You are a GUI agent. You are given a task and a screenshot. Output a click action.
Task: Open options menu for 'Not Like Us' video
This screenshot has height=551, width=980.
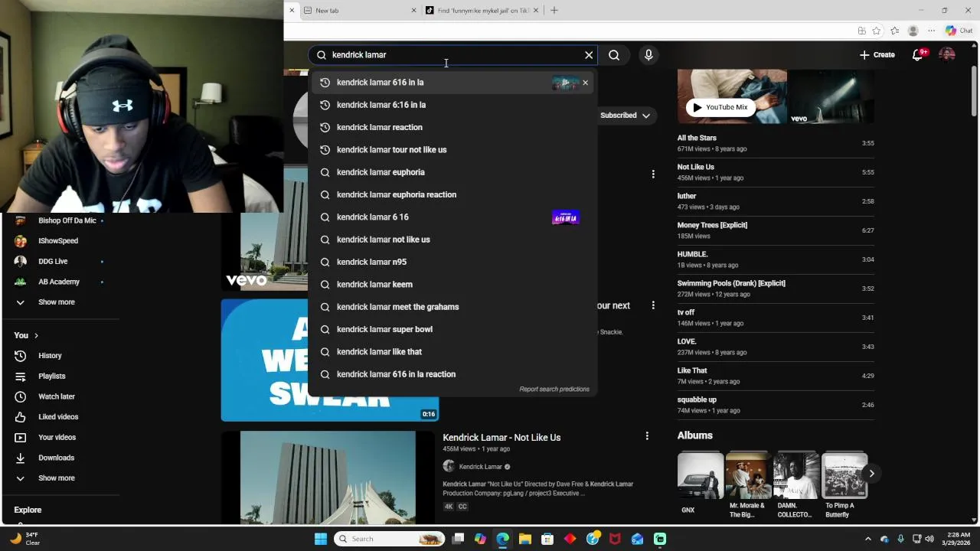647,436
